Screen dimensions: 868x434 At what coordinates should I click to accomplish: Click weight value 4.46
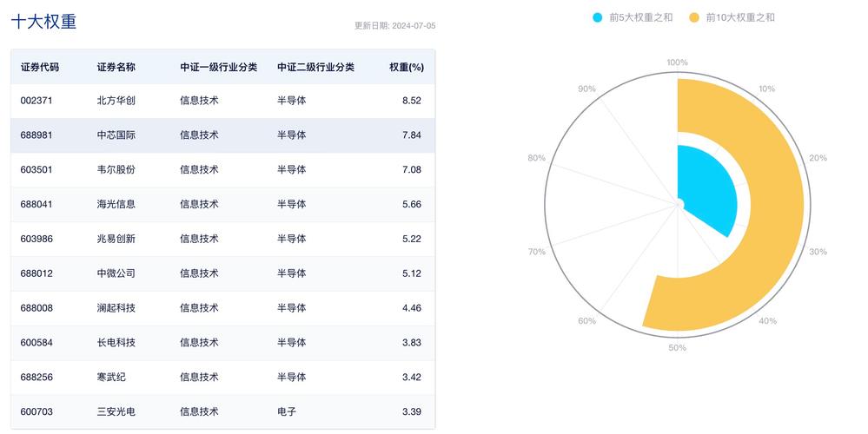pyautogui.click(x=412, y=308)
